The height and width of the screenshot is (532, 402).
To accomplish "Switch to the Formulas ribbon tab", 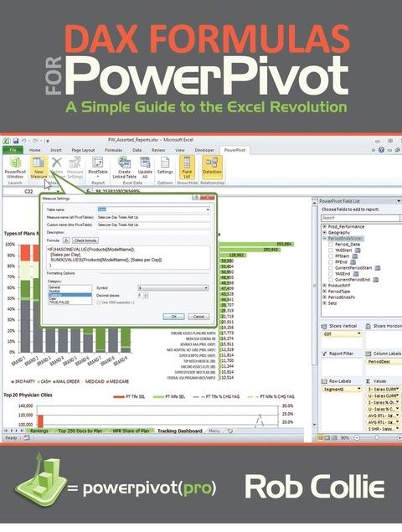I will 113,150.
